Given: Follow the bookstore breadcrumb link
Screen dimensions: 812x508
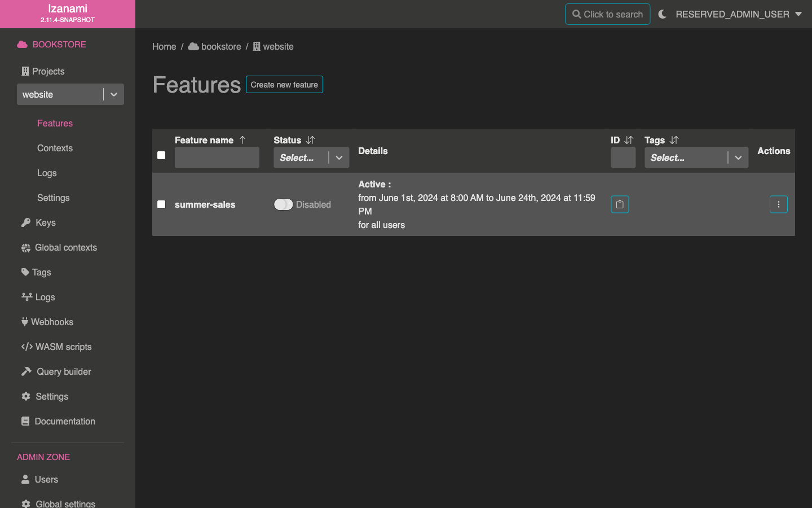Looking at the screenshot, I should click(220, 46).
